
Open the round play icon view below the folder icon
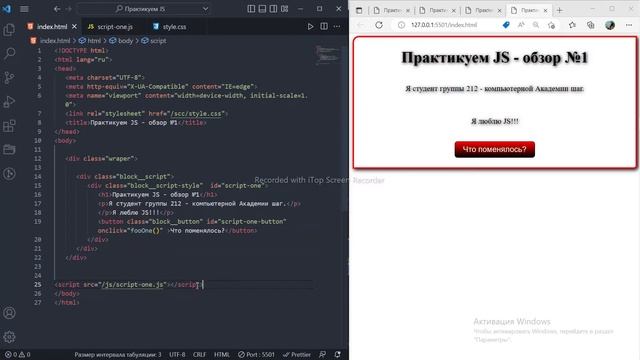[x=9, y=173]
